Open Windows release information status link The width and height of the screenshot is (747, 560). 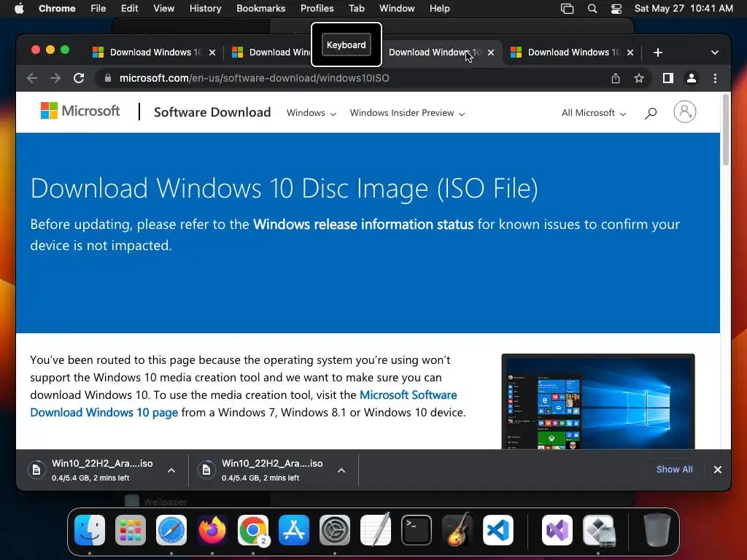(363, 225)
